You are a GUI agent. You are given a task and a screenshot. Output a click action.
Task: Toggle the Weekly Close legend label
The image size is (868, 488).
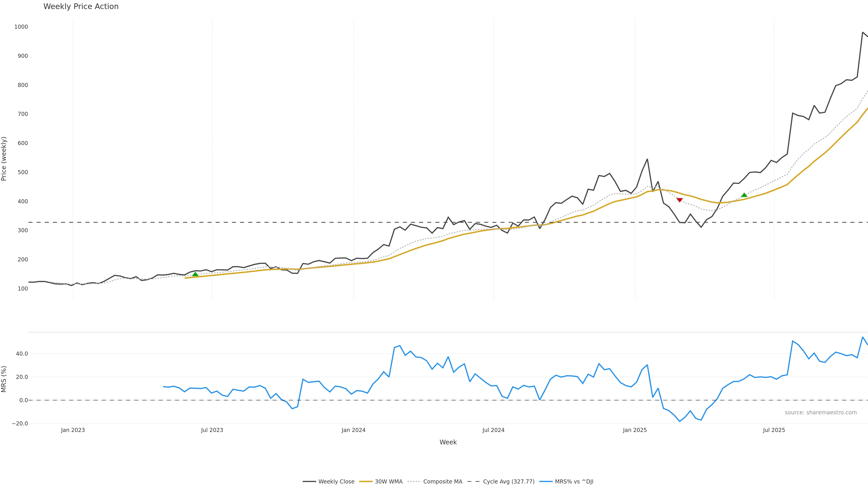336,482
